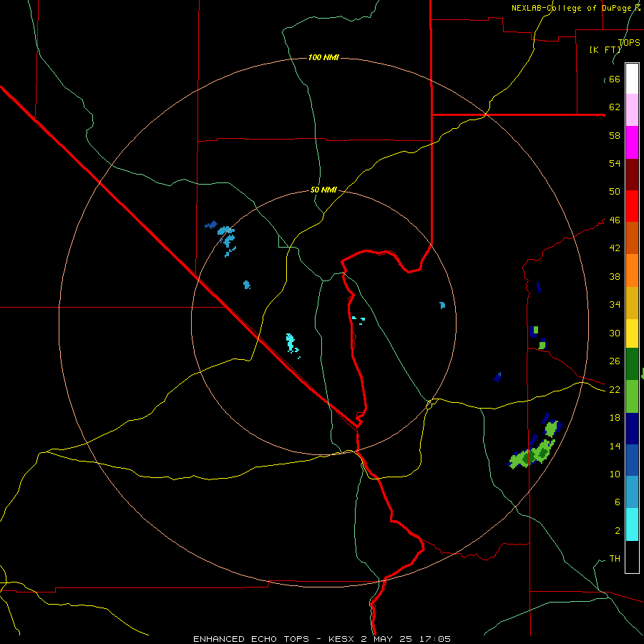Click the '[K FT]' units label

(x=605, y=49)
